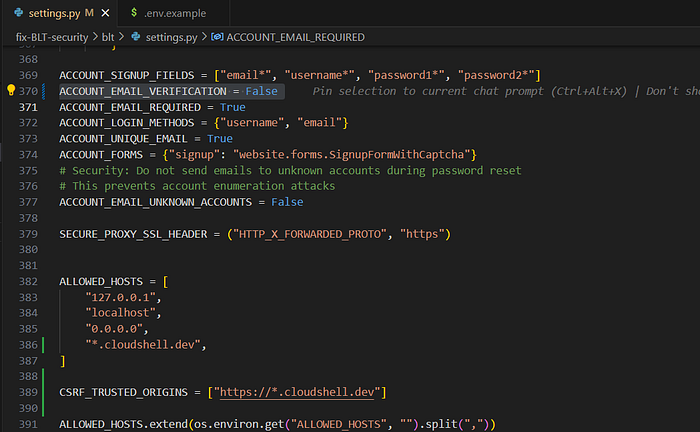
Task: Click the "0.0.0.0" host string
Action: click(114, 329)
